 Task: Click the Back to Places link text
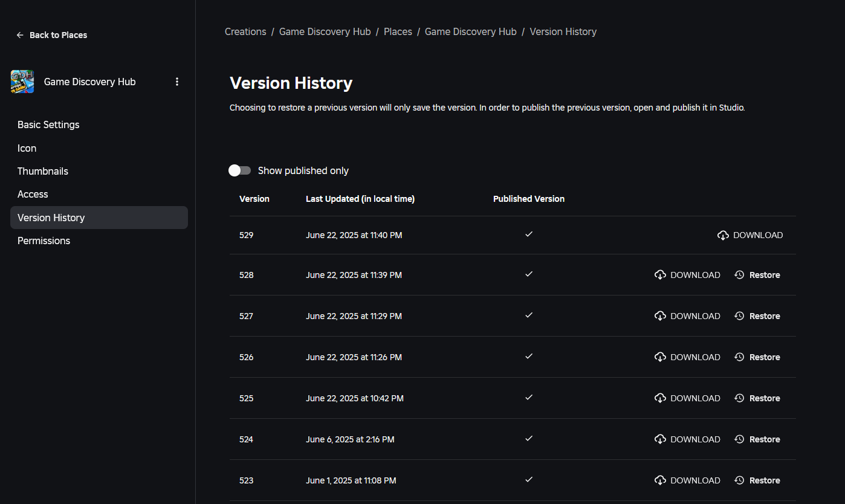click(58, 35)
